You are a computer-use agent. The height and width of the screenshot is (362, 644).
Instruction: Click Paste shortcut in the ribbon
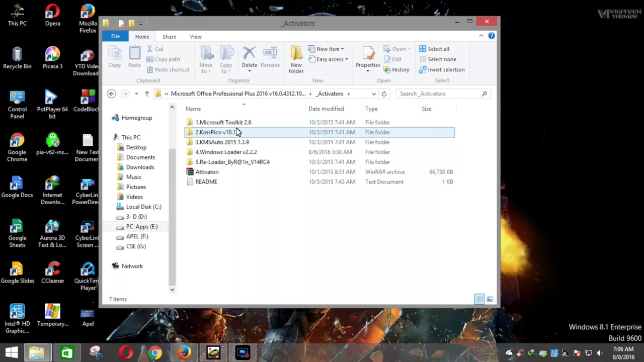tap(168, 70)
